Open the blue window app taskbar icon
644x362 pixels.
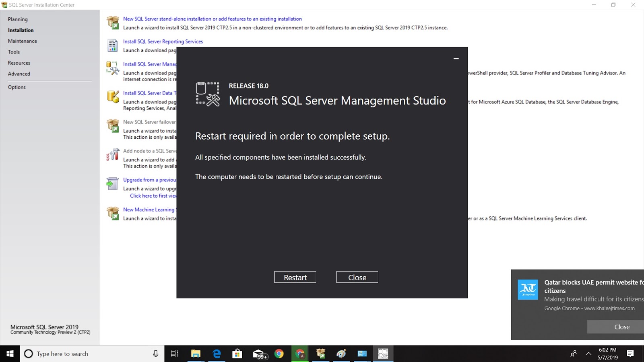[x=362, y=354]
